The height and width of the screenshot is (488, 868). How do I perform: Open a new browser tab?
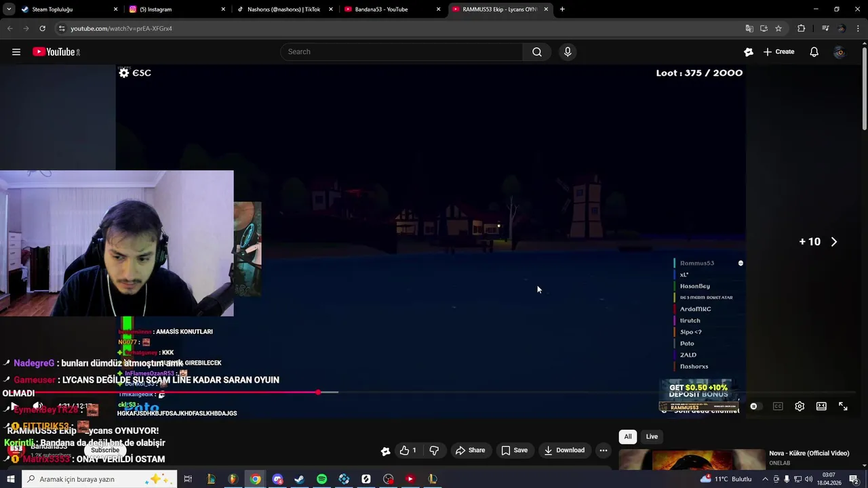pos(562,9)
